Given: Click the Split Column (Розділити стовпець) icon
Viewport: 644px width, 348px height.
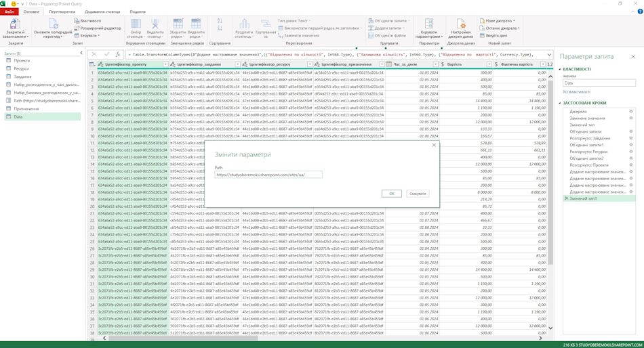Looking at the screenshot, I should click(244, 24).
